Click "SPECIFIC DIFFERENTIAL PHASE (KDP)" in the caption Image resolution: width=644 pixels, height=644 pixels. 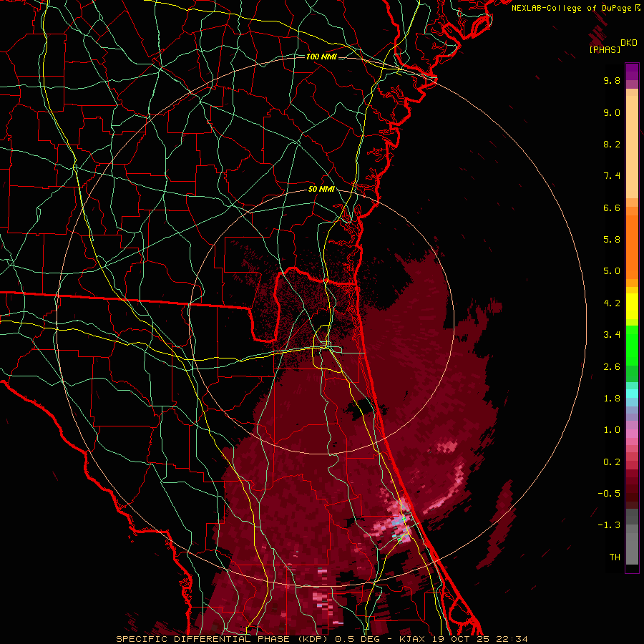coord(222,639)
